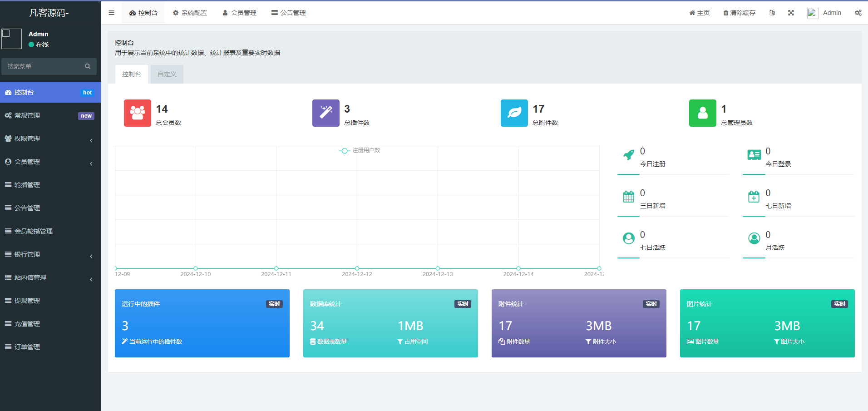Open 提现管理 in the sidebar

click(27, 301)
